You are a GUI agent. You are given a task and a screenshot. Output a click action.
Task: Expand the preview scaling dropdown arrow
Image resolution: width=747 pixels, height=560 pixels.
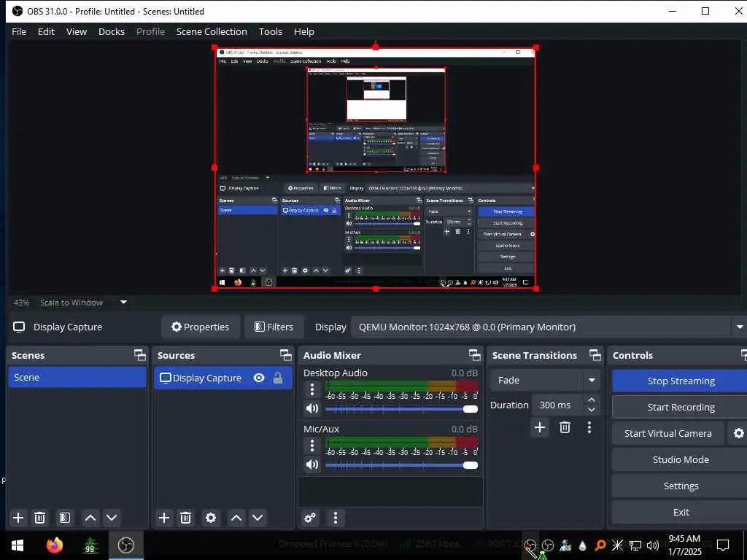click(123, 302)
